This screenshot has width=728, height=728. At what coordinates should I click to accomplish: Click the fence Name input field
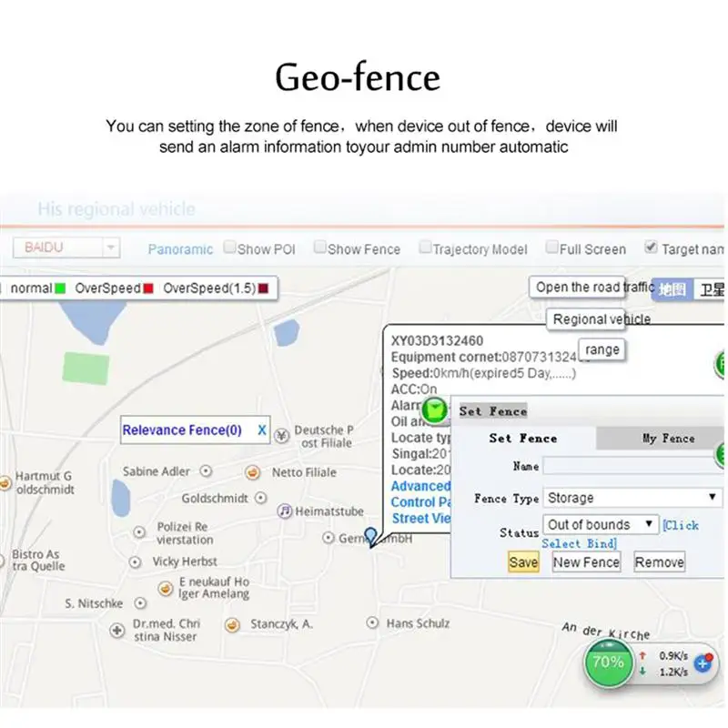[632, 466]
